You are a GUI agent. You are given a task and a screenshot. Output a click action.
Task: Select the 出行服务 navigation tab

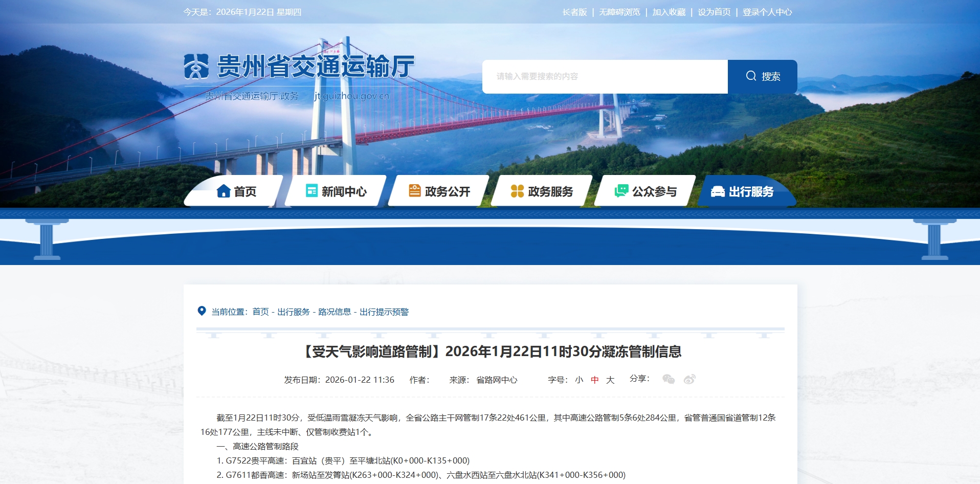743,191
